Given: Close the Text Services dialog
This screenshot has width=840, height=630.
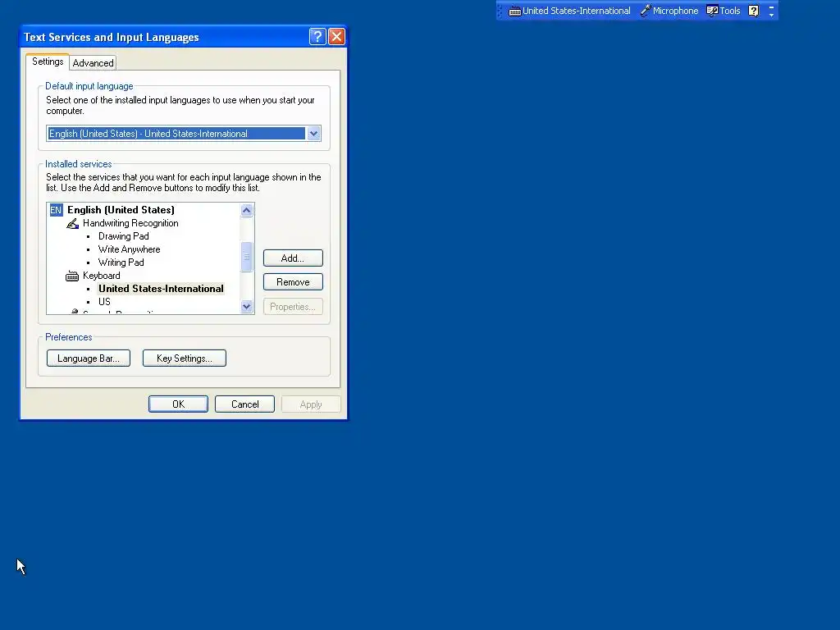Looking at the screenshot, I should pos(336,36).
